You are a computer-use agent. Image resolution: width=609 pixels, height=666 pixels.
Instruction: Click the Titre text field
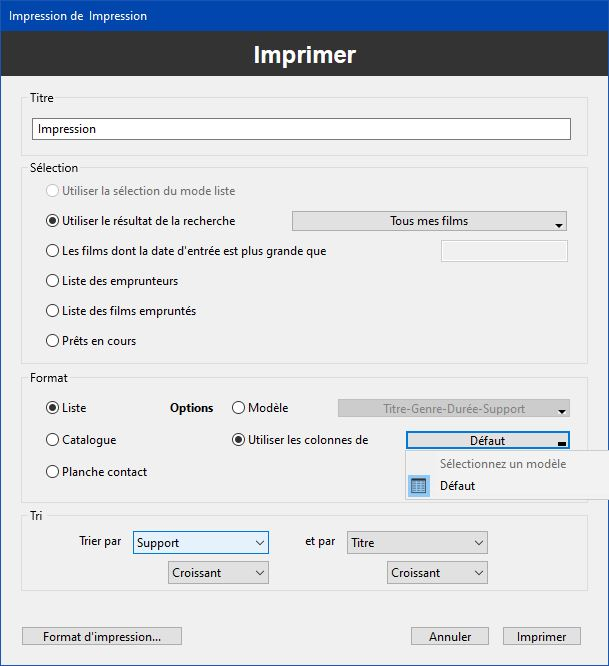pos(301,129)
